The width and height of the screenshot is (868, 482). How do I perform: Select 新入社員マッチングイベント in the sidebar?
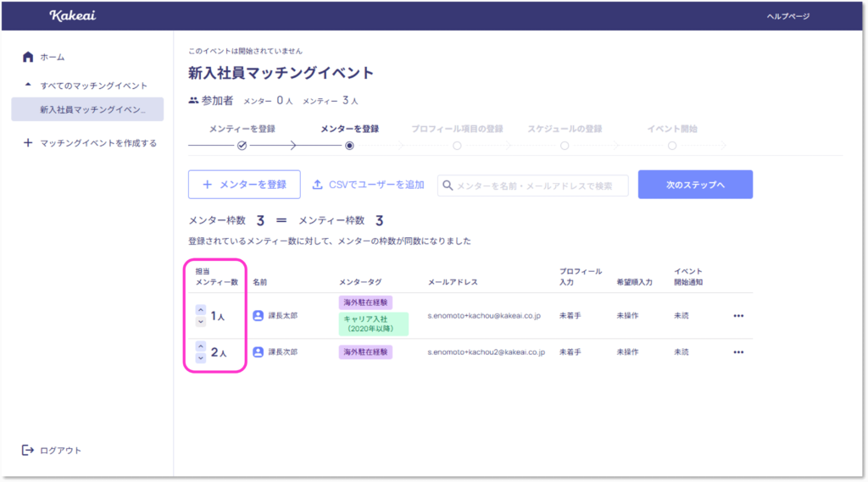coord(92,109)
